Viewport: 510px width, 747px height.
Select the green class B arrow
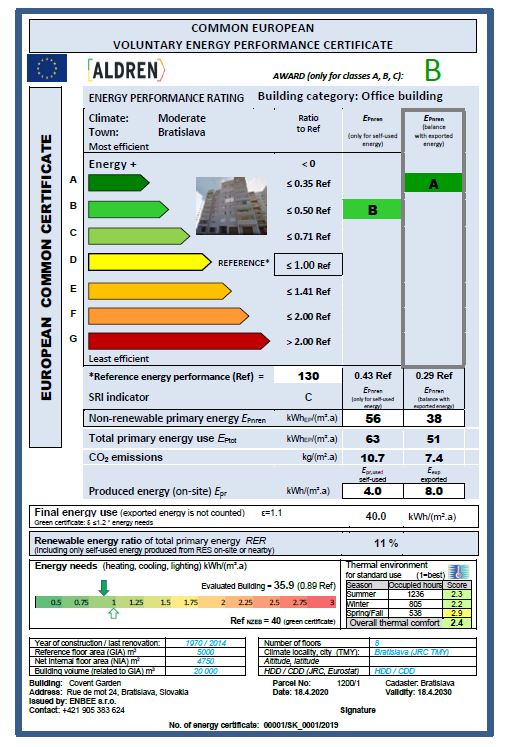tap(128, 210)
